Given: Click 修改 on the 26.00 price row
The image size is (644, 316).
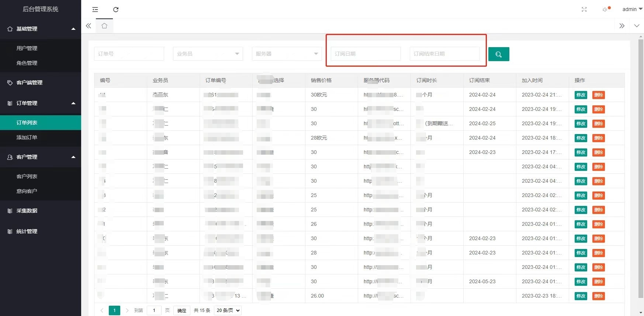Looking at the screenshot, I should click(x=581, y=296).
